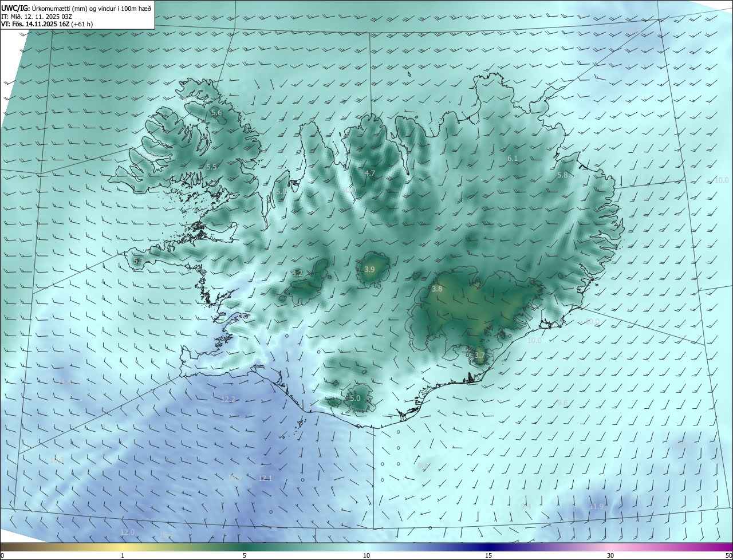733x560 pixels.
Task: Click the 12.2 value over the sea
Action: (x=228, y=399)
